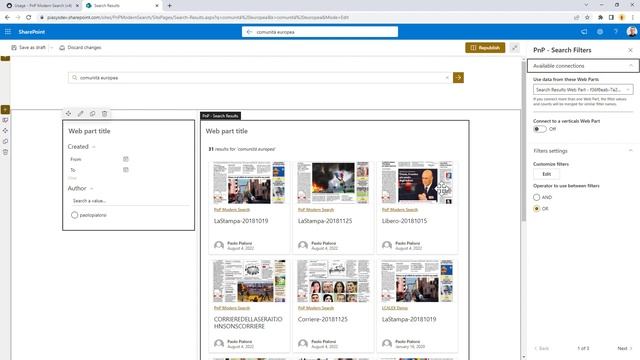The height and width of the screenshot is (360, 640).
Task: Click the Libero-20181015 result title
Action: [404, 221]
